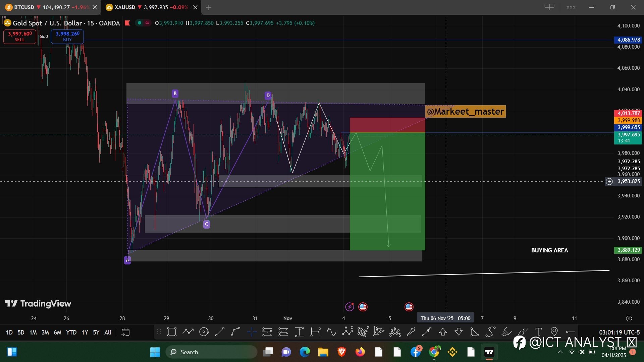This screenshot has height=362, width=644.
Task: Click the SELL price button
Action: click(x=20, y=36)
